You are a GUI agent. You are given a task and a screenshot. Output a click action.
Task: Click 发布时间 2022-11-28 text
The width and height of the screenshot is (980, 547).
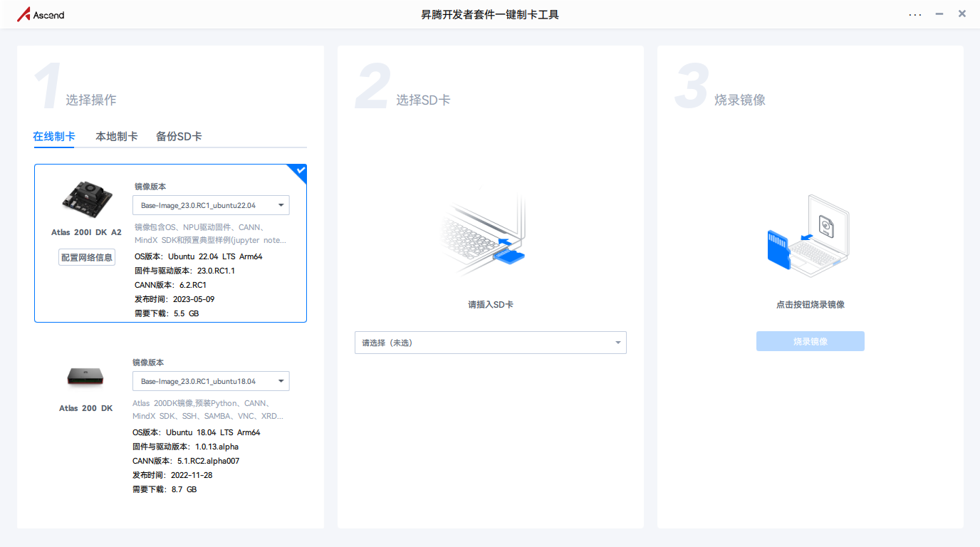(x=172, y=475)
